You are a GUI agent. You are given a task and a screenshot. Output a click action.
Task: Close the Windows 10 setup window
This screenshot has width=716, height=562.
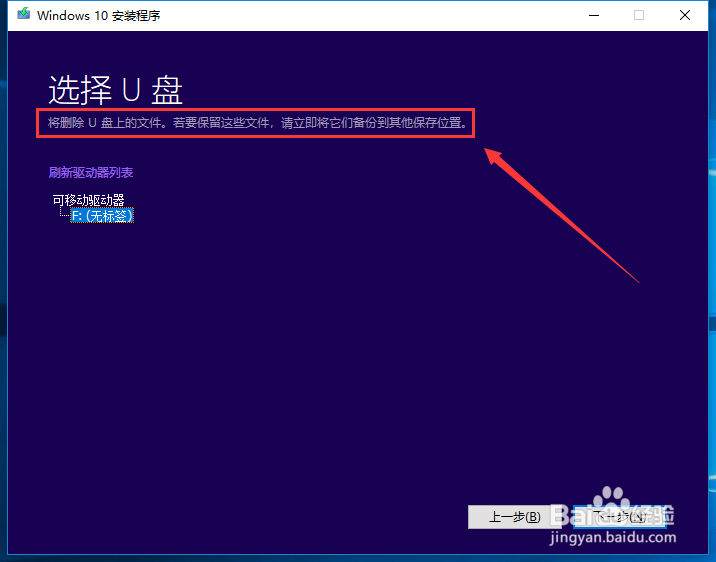(684, 15)
